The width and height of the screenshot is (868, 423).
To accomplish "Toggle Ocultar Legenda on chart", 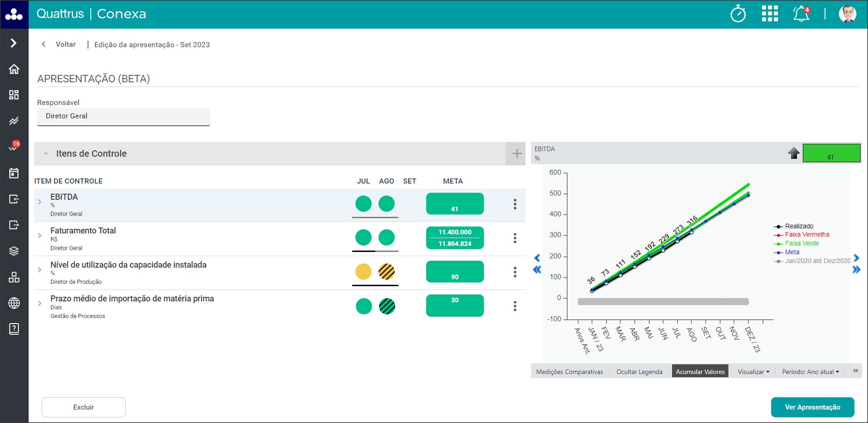I will coord(639,372).
